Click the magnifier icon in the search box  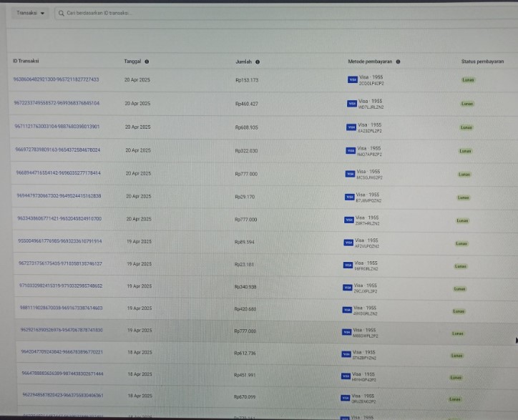pyautogui.click(x=62, y=13)
